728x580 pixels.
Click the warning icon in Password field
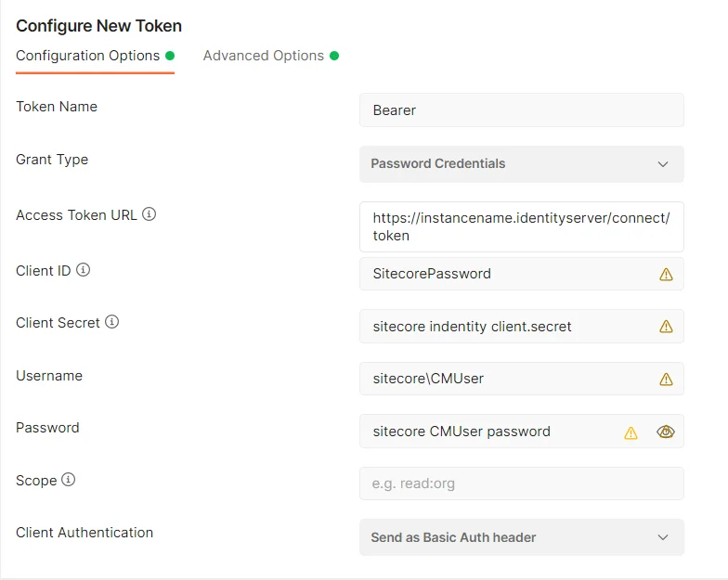(x=631, y=432)
